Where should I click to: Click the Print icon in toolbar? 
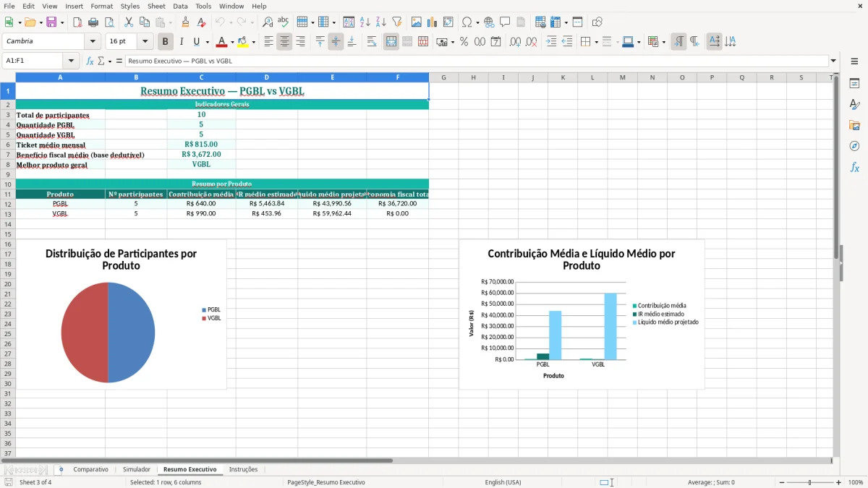pyautogui.click(x=93, y=22)
